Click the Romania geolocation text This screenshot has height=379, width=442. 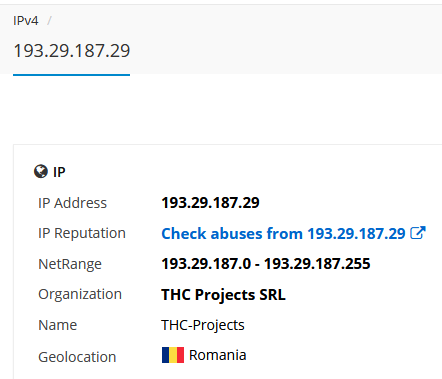click(217, 355)
